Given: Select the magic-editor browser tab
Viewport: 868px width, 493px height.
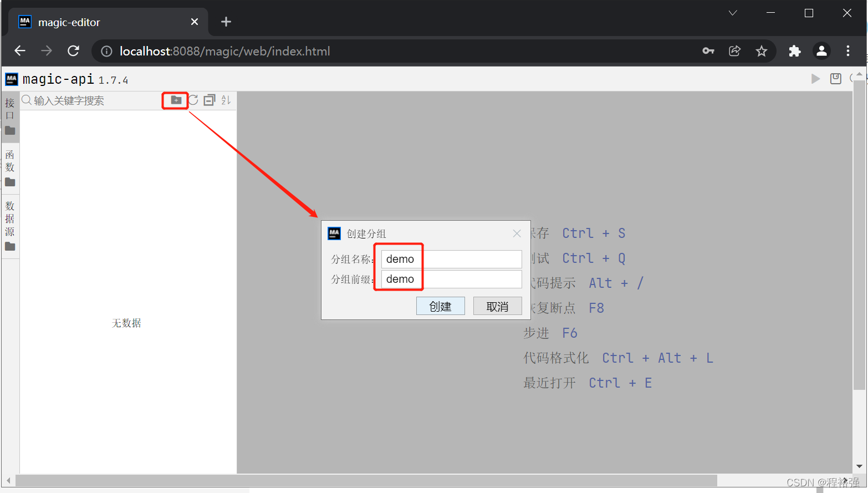Looking at the screenshot, I should [108, 22].
